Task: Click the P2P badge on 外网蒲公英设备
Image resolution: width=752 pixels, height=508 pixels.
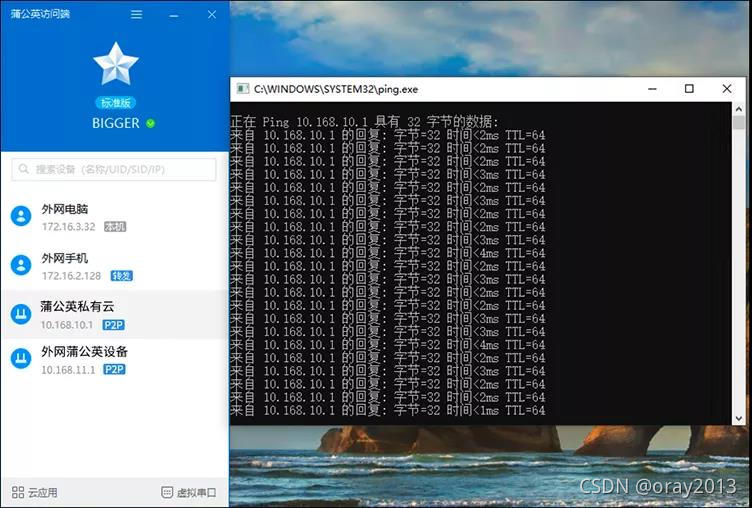Action: point(115,369)
